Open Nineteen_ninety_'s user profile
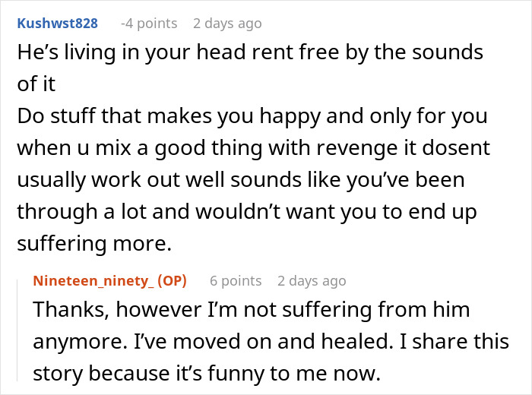The height and width of the screenshot is (395, 532). tap(93, 281)
